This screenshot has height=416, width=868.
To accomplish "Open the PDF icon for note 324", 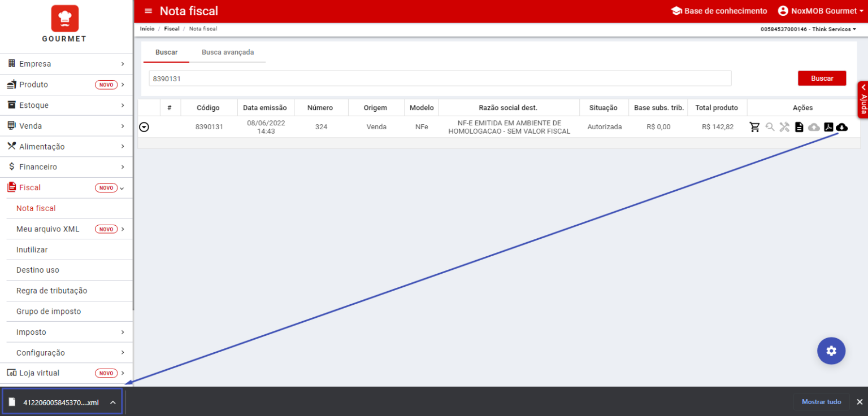I will click(828, 127).
